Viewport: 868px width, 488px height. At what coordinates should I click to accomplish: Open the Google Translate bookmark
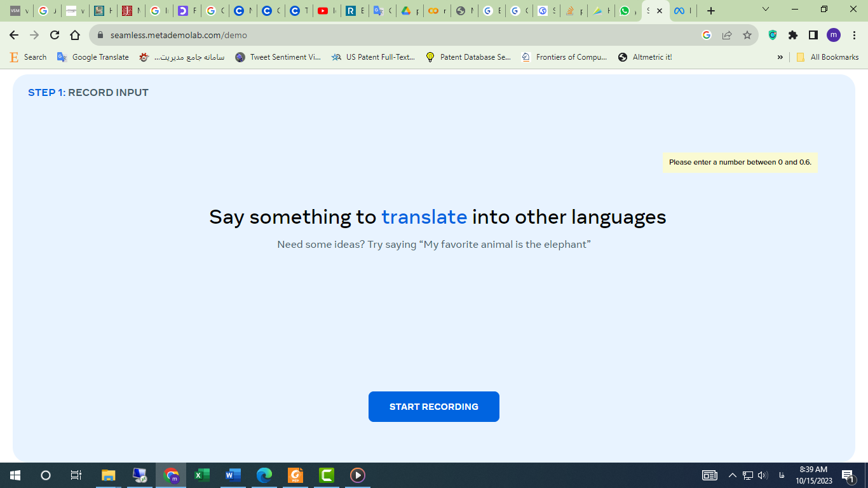pos(93,57)
